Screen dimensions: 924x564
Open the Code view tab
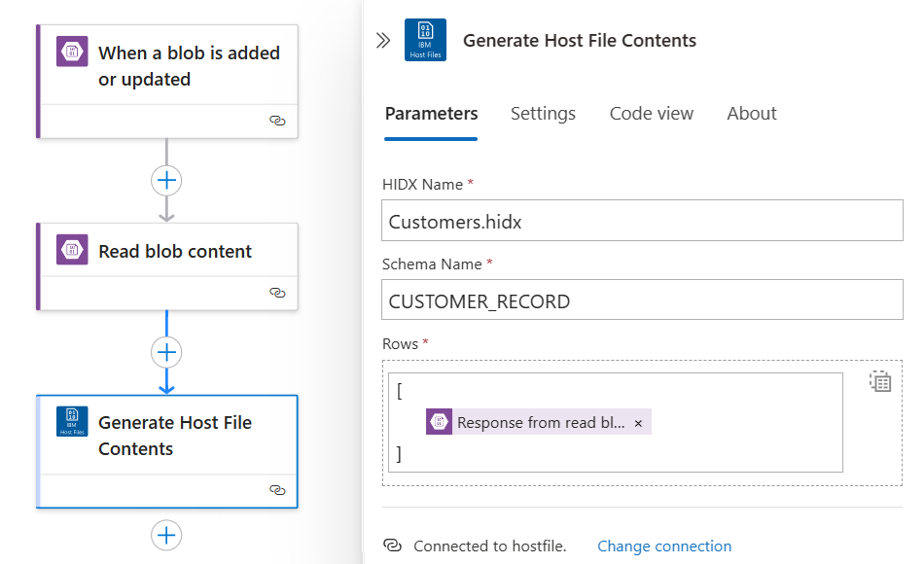pos(651,114)
